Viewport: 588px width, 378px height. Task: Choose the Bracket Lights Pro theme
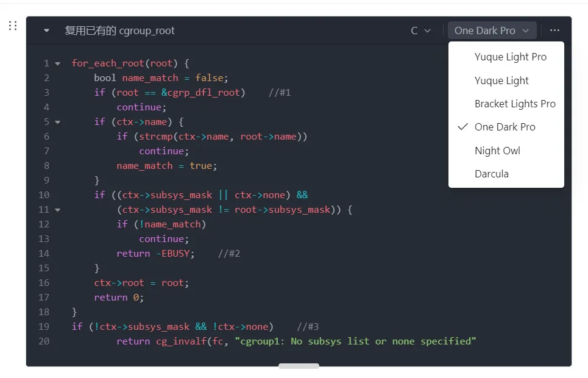pos(506,104)
